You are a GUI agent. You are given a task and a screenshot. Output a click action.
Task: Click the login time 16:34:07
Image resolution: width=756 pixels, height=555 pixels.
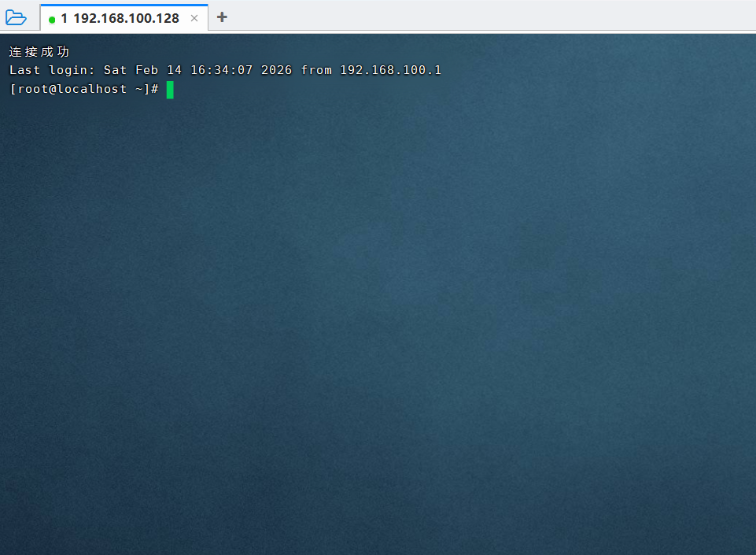(222, 70)
